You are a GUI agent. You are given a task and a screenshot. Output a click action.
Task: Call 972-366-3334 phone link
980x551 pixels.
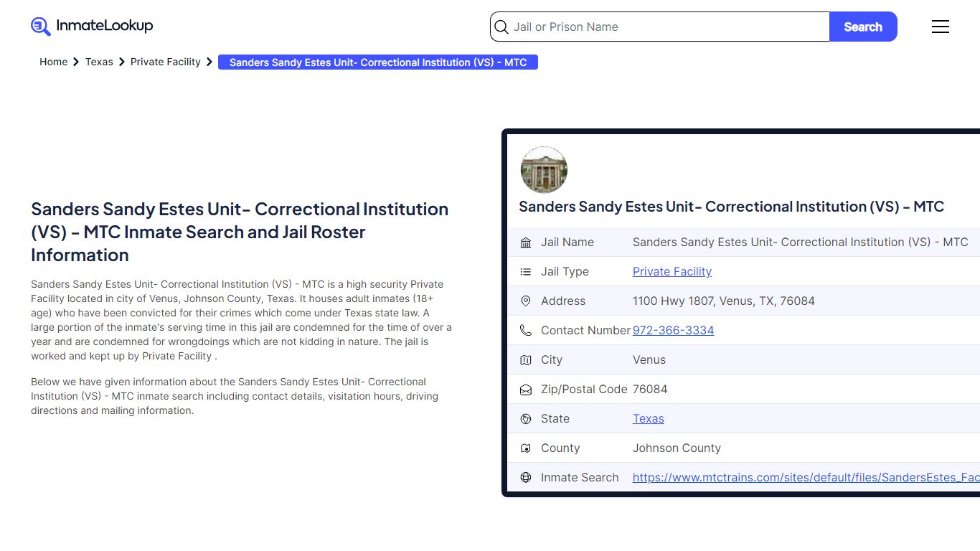coord(673,331)
